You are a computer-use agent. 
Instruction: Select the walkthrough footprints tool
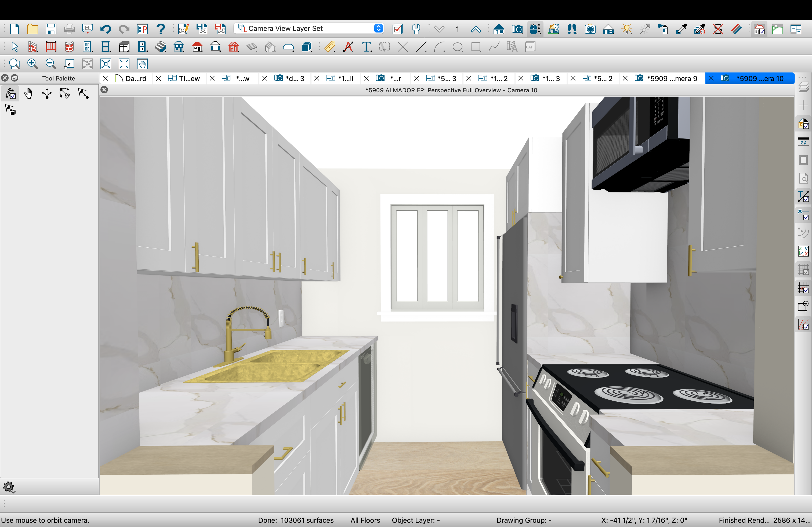tap(572, 29)
